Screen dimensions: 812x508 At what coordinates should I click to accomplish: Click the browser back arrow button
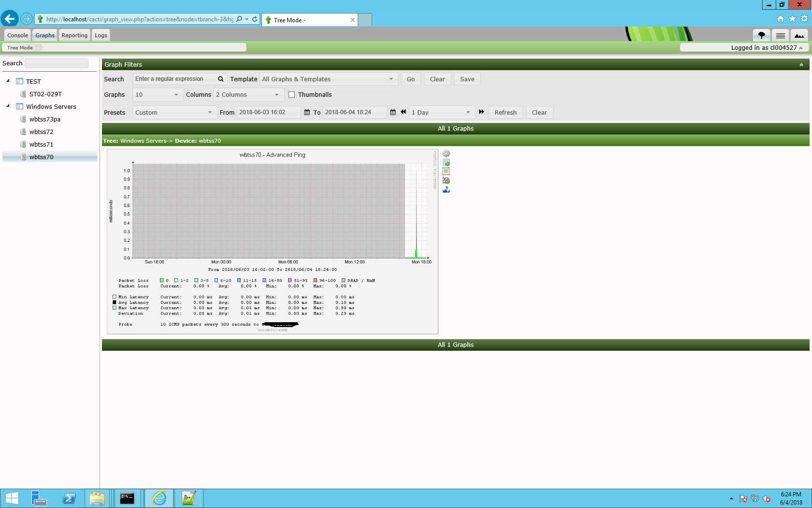pos(9,19)
